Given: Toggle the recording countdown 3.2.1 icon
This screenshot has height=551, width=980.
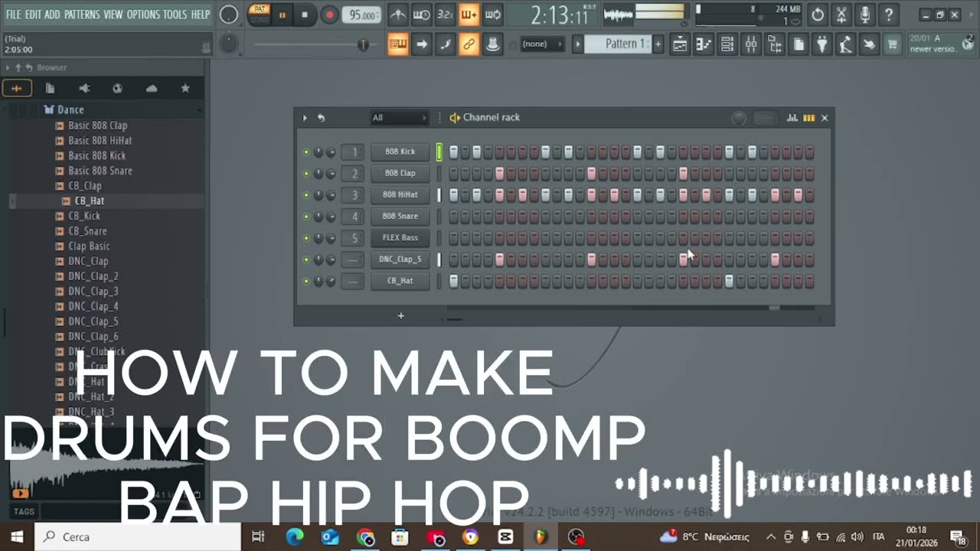Looking at the screenshot, I should point(445,15).
